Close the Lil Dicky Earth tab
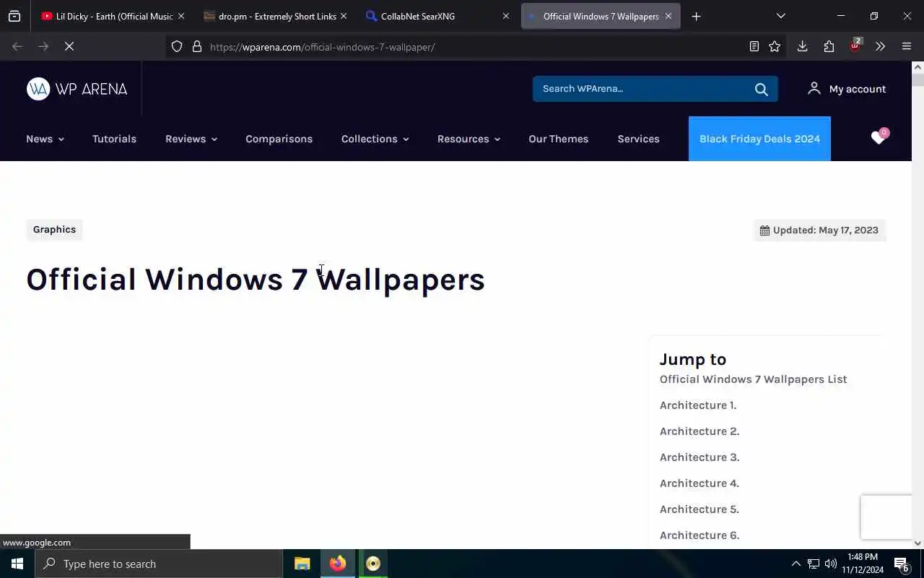The height and width of the screenshot is (578, 924). 181,16
